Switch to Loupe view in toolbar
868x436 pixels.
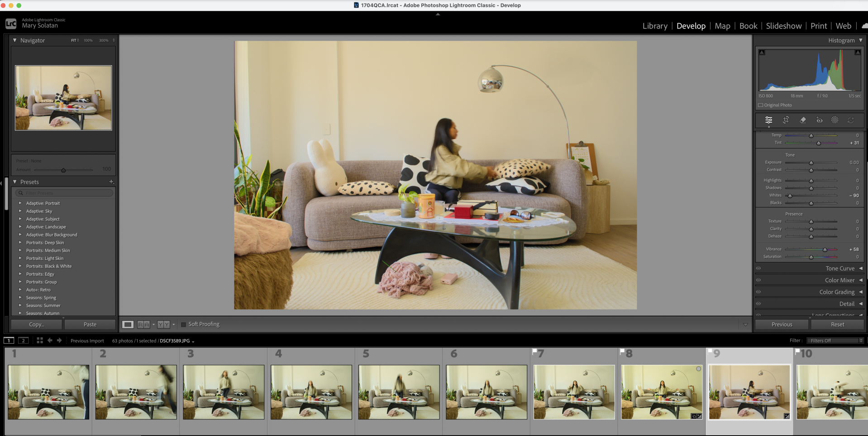[x=128, y=325]
